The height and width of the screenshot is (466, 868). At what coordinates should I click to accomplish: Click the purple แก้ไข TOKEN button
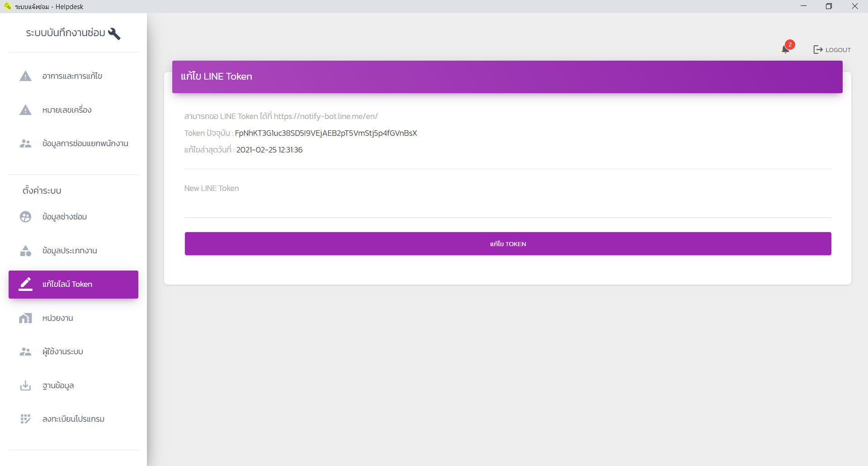coord(508,244)
